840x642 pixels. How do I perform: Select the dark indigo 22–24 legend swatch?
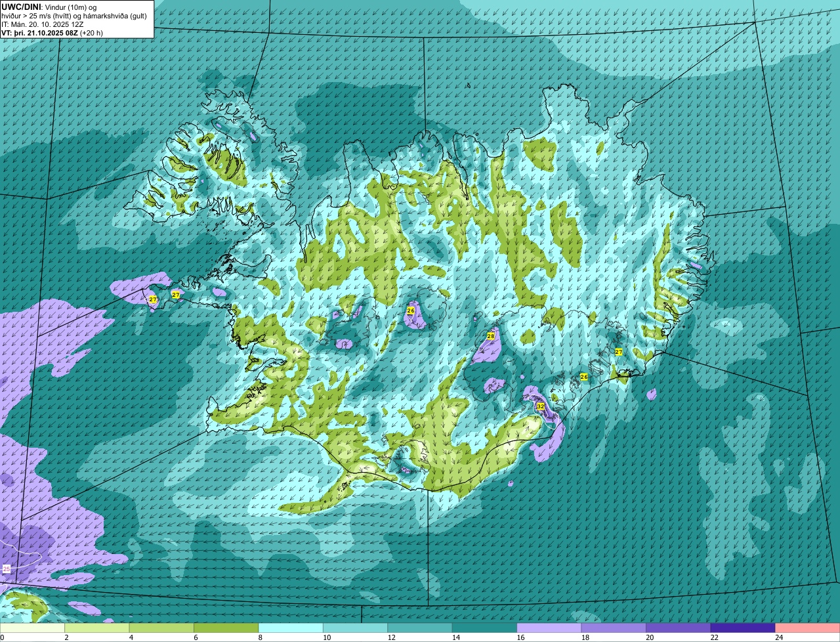(x=743, y=628)
